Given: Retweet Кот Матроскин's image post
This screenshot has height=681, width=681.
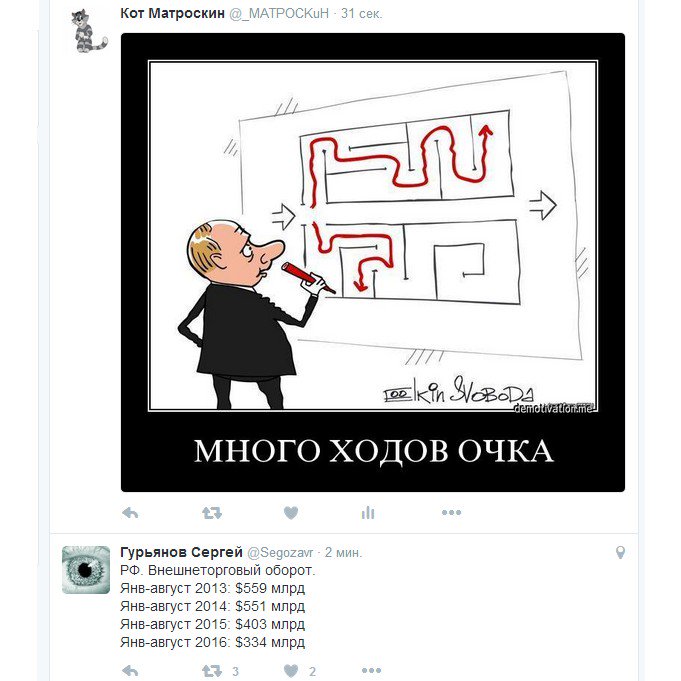Looking at the screenshot, I should (212, 513).
